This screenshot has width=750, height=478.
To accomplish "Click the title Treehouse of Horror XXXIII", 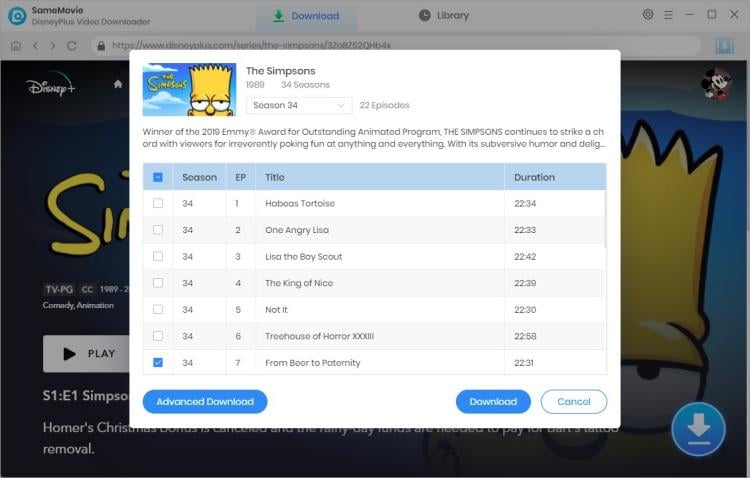I will click(320, 336).
